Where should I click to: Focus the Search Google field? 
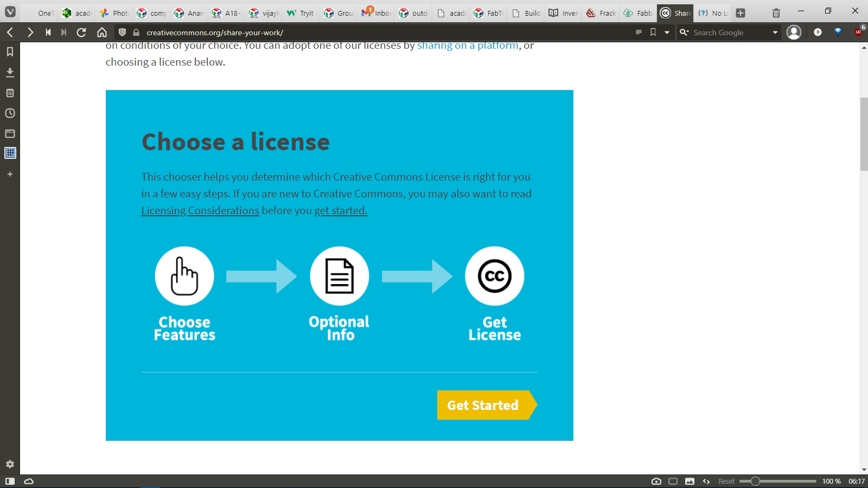(730, 33)
